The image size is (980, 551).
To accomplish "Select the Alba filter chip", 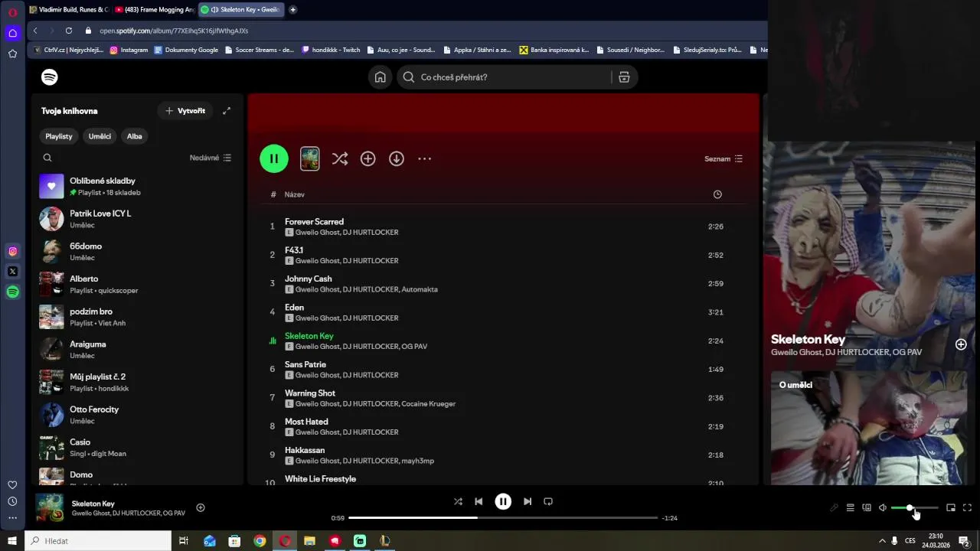I will pyautogui.click(x=135, y=136).
